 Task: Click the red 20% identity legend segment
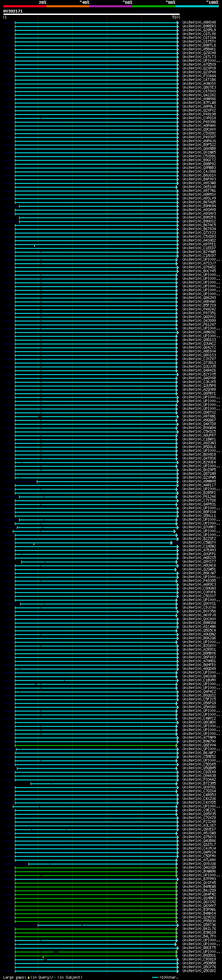25,6
